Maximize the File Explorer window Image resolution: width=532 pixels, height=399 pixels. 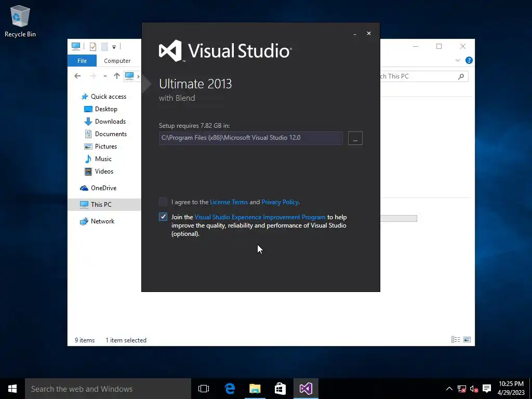coord(439,46)
